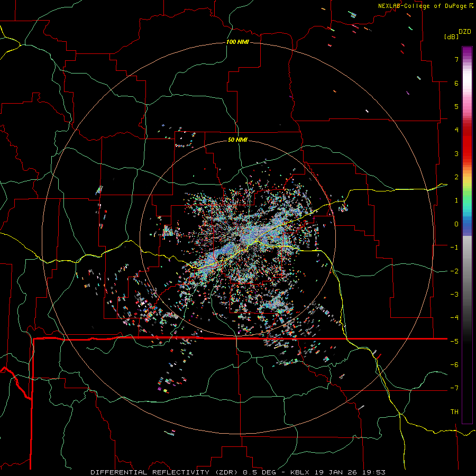476x476 pixels.
Task: Click the -7 value on the color scale
Action: 454,388
